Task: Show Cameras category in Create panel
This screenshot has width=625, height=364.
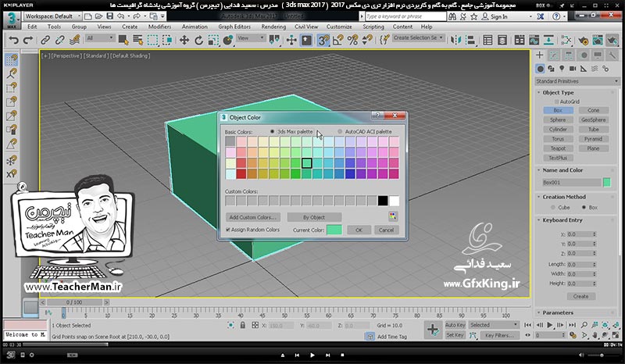Action: coord(573,69)
